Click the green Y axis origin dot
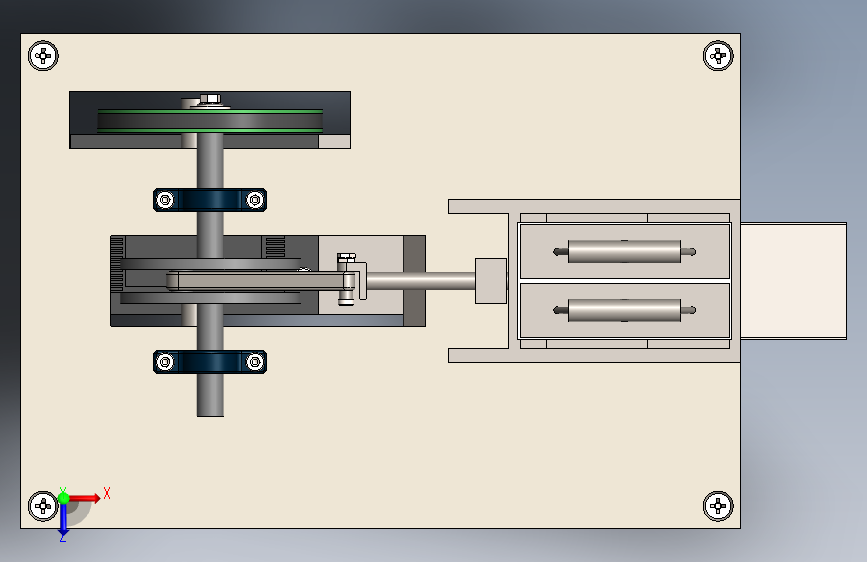This screenshot has width=867, height=562. [64, 498]
